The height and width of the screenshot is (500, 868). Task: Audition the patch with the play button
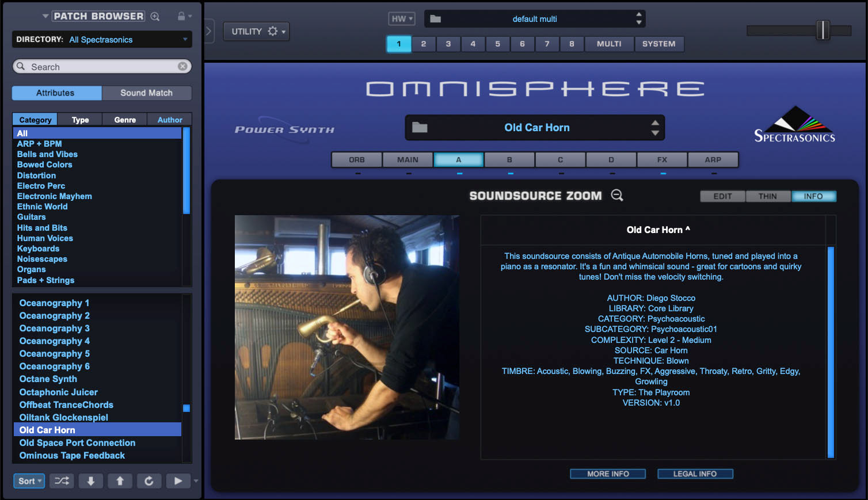tap(178, 481)
